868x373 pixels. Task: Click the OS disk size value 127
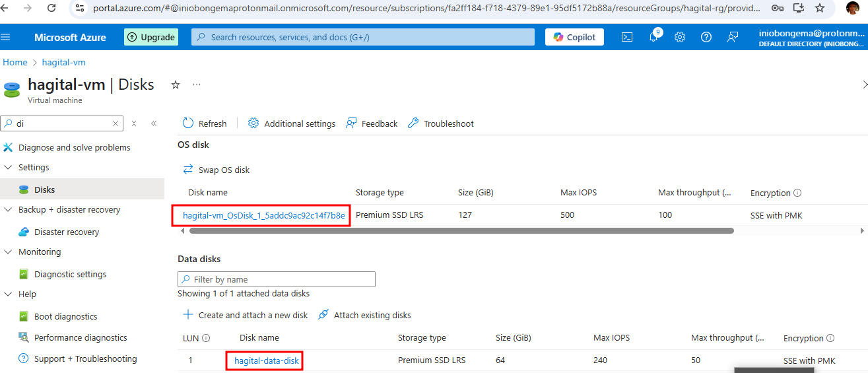pyautogui.click(x=465, y=215)
